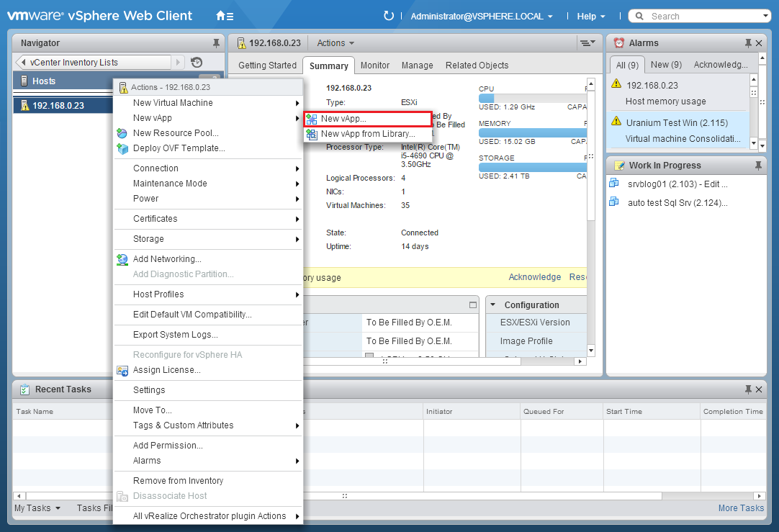This screenshot has height=532, width=779.
Task: Click the Add Networking icon
Action: coord(122,259)
